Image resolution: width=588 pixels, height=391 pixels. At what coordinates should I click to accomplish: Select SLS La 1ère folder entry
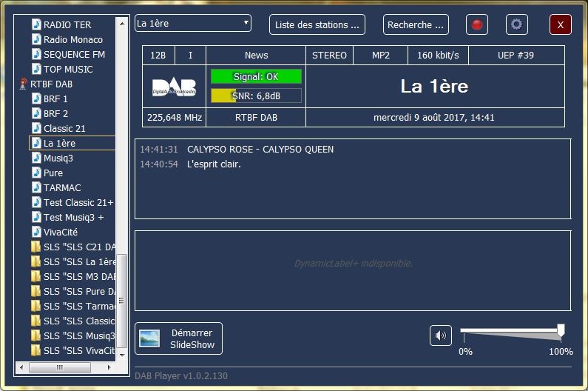[79, 262]
